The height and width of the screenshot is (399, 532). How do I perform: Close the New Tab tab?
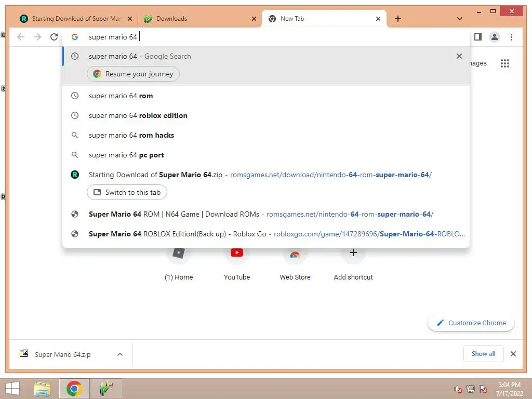click(x=378, y=19)
